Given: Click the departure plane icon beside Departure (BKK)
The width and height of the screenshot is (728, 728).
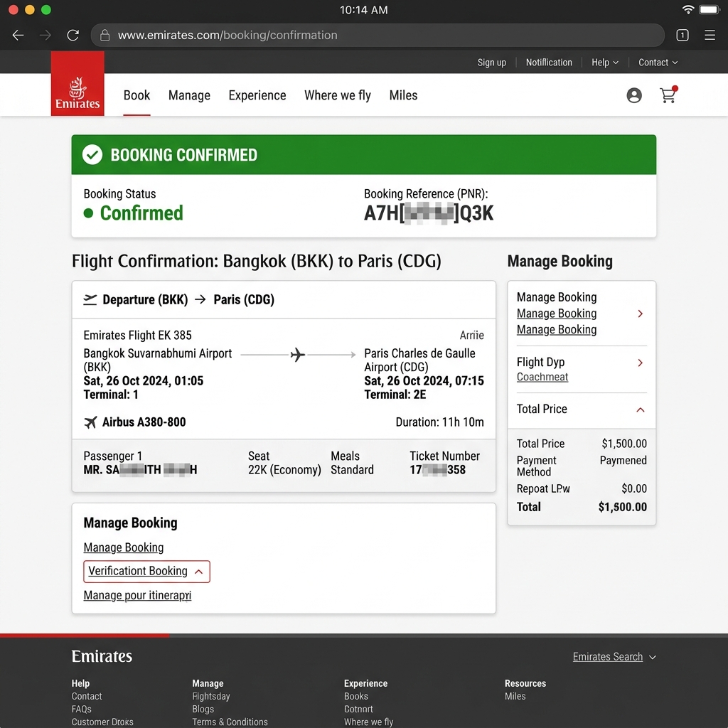Looking at the screenshot, I should click(x=90, y=300).
